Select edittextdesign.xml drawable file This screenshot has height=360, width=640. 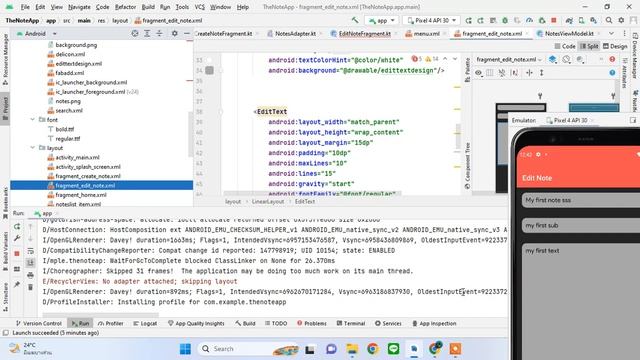click(78, 63)
